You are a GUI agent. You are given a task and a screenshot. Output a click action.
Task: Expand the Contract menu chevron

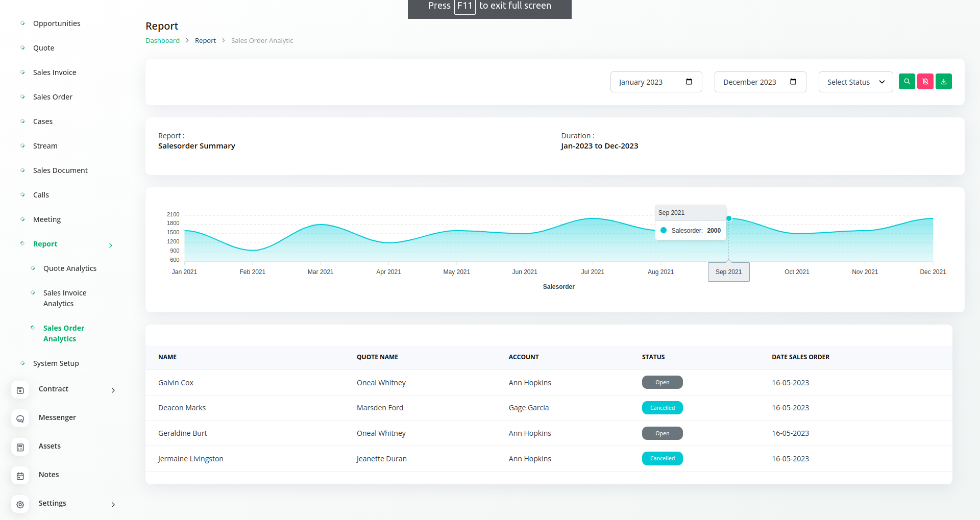coord(113,390)
